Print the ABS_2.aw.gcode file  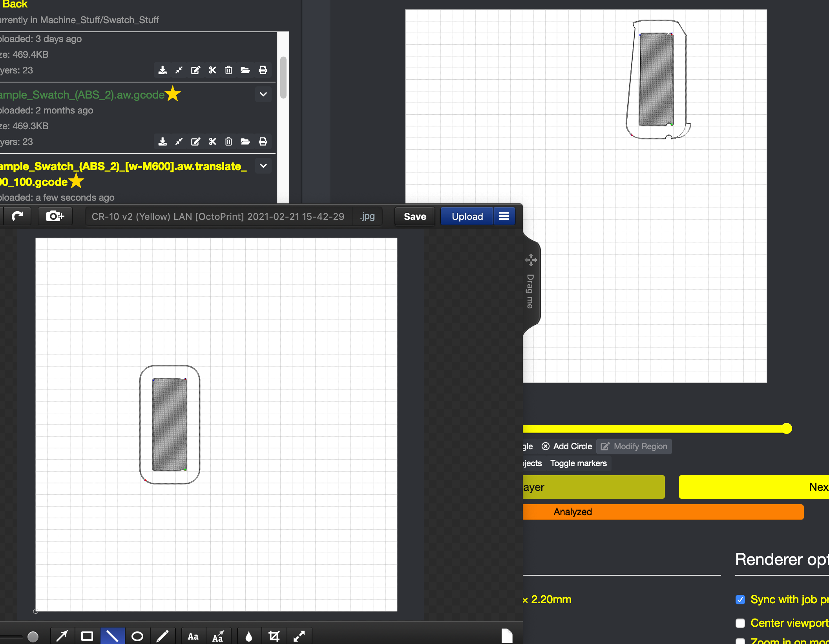click(x=263, y=141)
